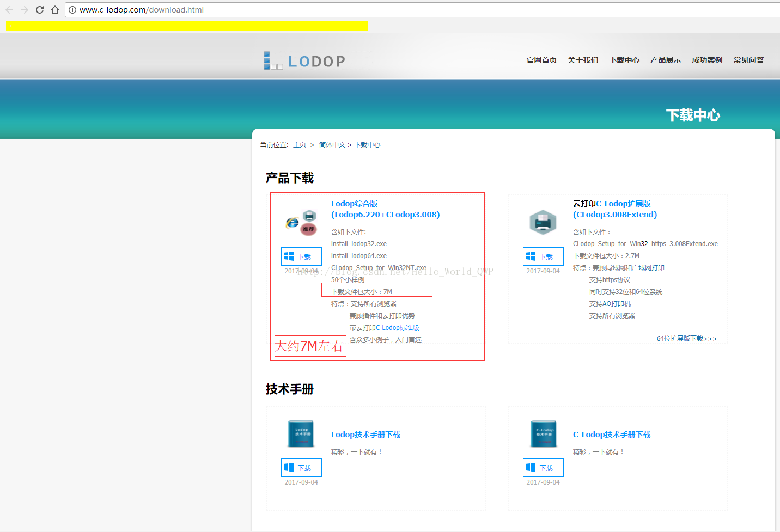Click the text 下载文件包大小：2.7M
Screen dimensions: 780x532
[x=606, y=256]
